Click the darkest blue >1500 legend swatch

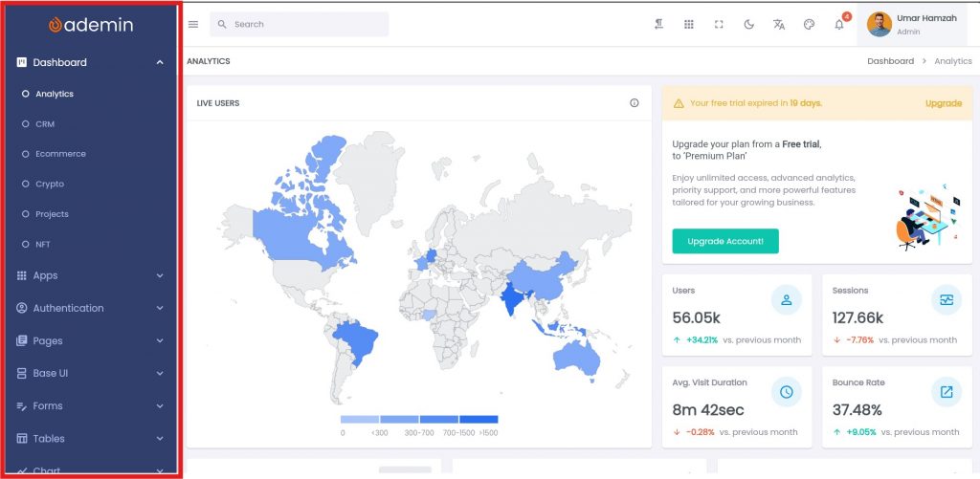[479, 420]
